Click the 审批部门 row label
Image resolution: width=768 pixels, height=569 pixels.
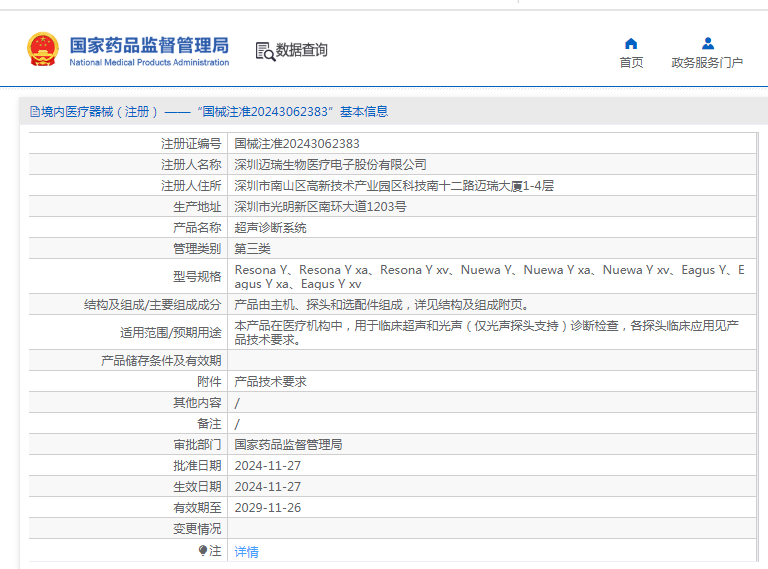point(197,445)
